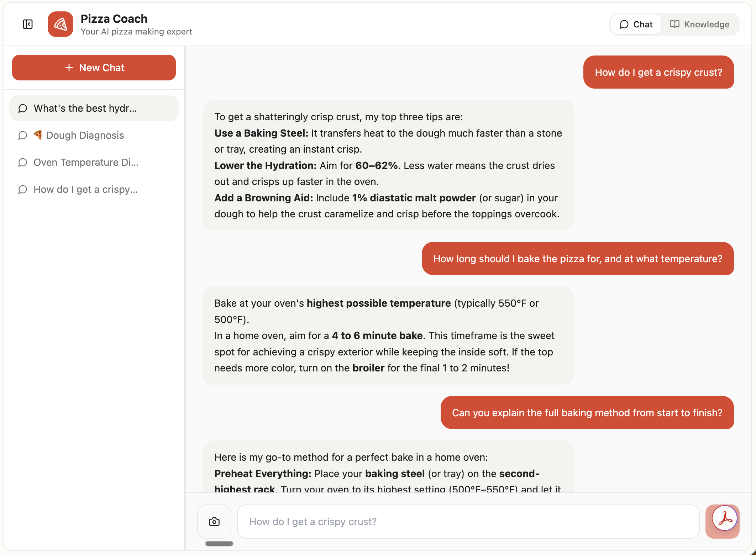This screenshot has height=555, width=756.
Task: Collapse the sidebar panel icon
Action: click(28, 24)
